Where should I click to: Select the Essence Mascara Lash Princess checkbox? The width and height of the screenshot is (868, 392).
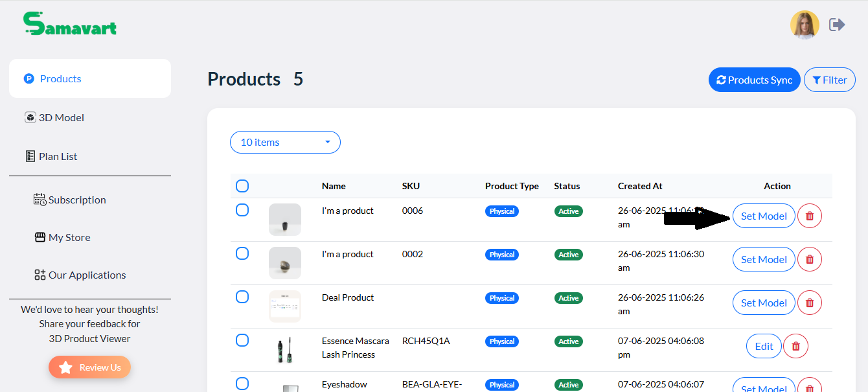click(242, 340)
